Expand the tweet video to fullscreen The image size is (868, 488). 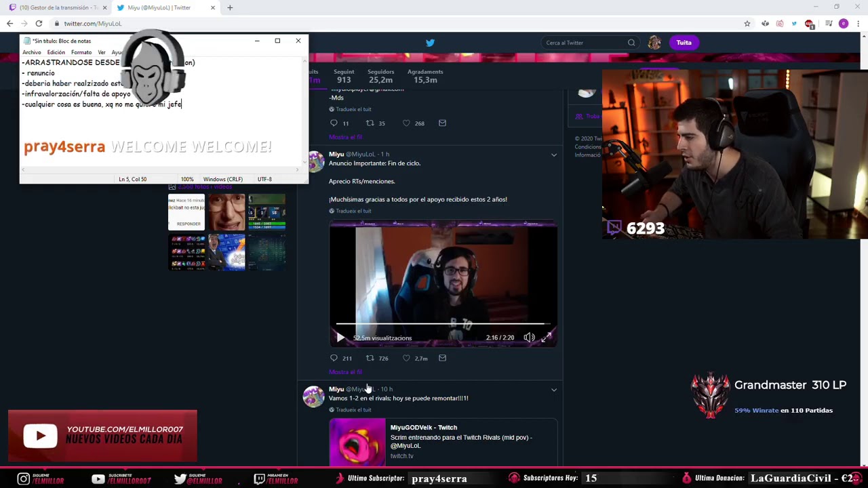[x=547, y=338]
